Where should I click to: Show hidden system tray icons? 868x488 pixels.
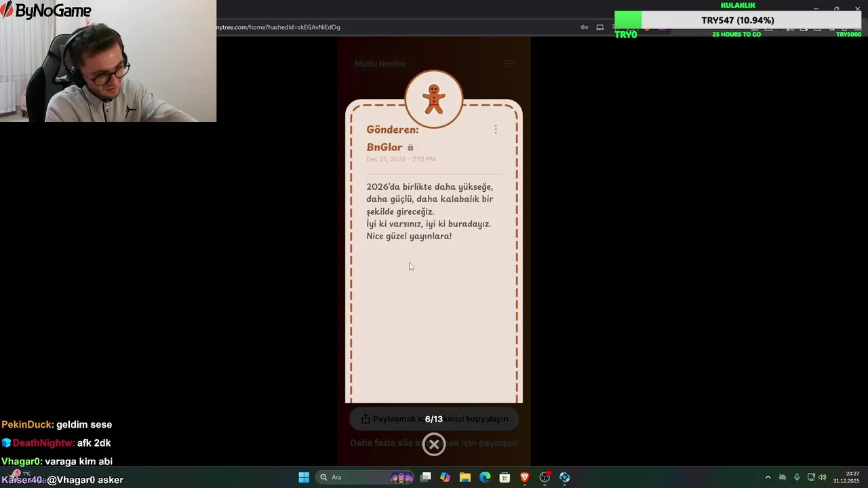[x=768, y=477]
